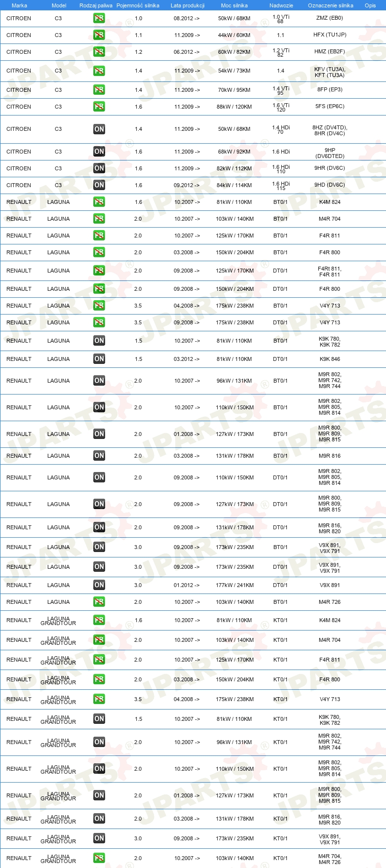The height and width of the screenshot is (868, 386).
Task: Click the petrol icon in the Citroen C3 ZMZ (EB0) row
Action: click(99, 18)
